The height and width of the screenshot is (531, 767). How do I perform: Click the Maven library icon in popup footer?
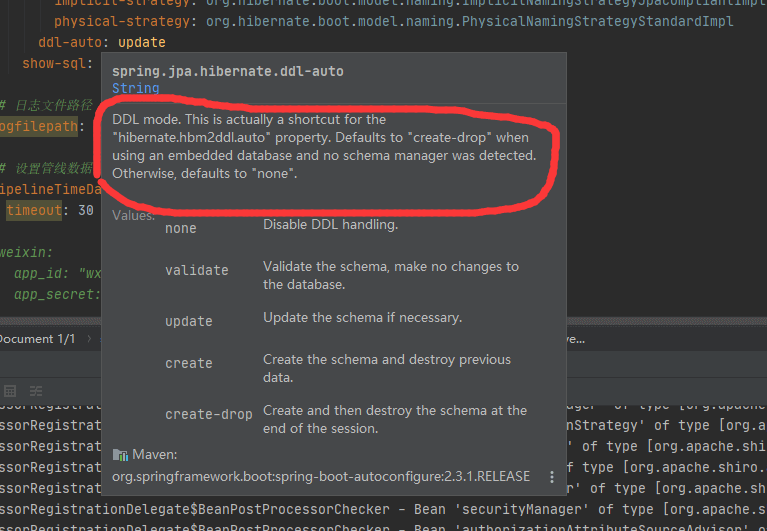tap(120, 455)
